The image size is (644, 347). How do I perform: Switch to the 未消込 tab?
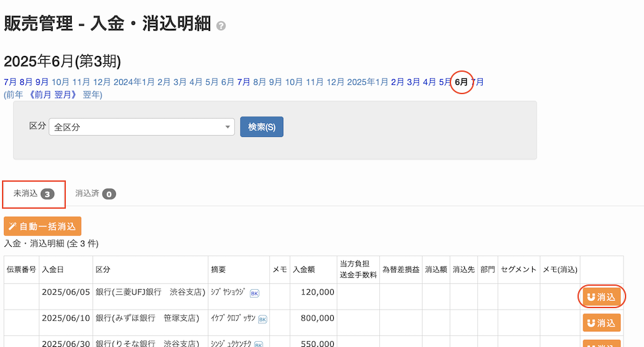click(34, 194)
